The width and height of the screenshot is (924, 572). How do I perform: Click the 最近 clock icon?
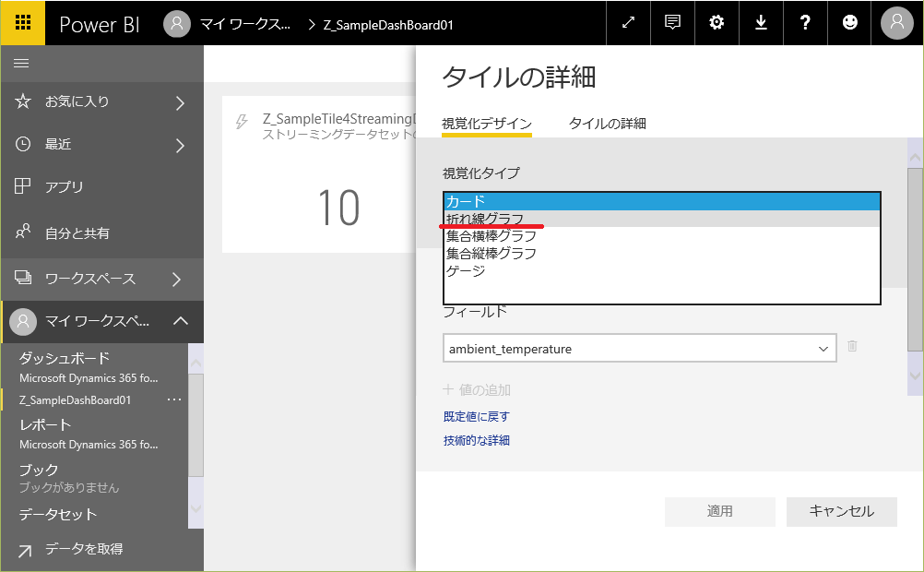22,144
